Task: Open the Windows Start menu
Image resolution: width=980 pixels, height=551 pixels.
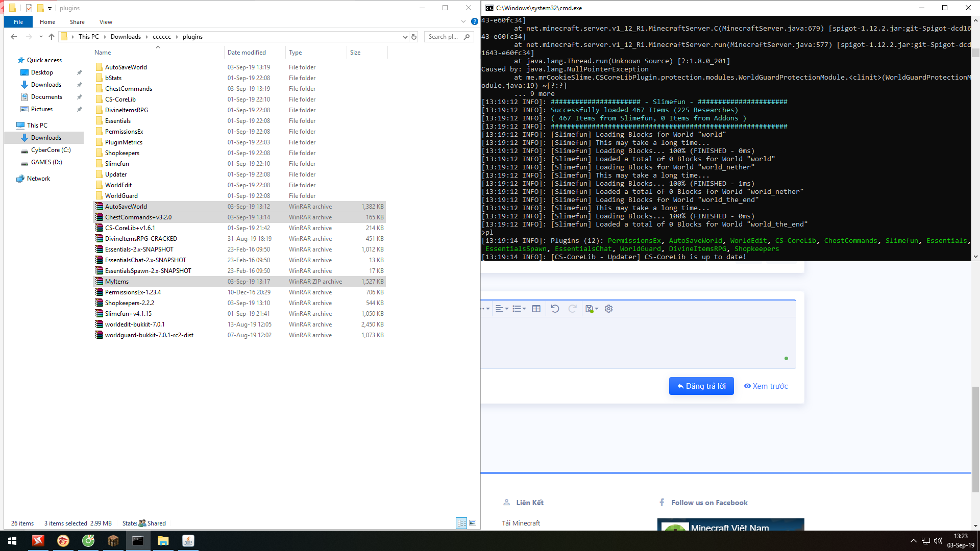Action: click(x=12, y=541)
